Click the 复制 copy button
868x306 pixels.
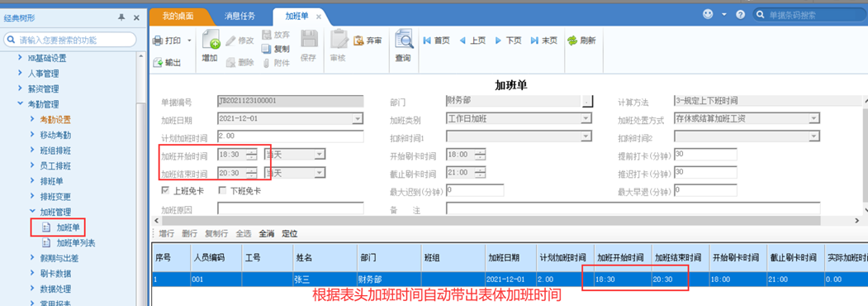pos(275,49)
